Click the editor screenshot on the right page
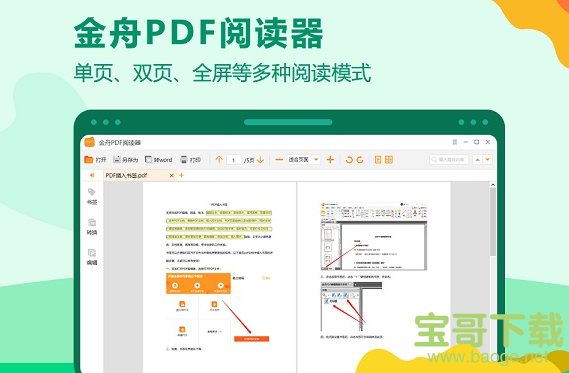Screen dimensions: 569x373 click(374, 236)
